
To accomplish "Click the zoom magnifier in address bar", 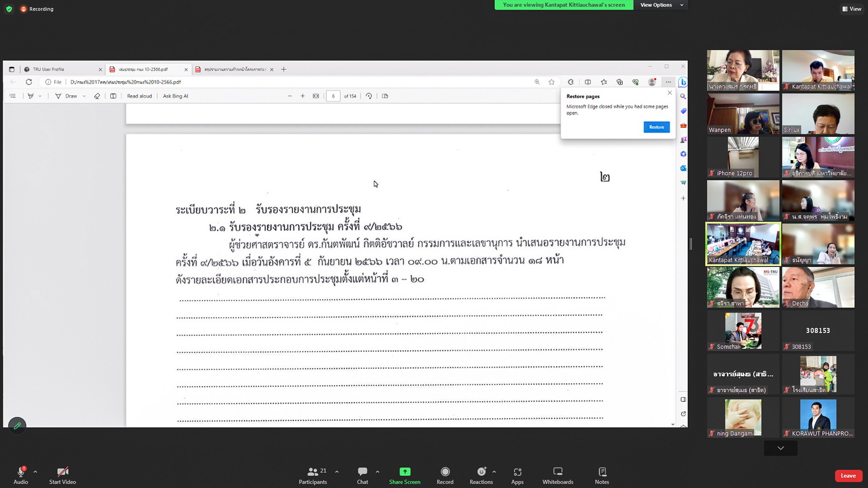I will [537, 82].
